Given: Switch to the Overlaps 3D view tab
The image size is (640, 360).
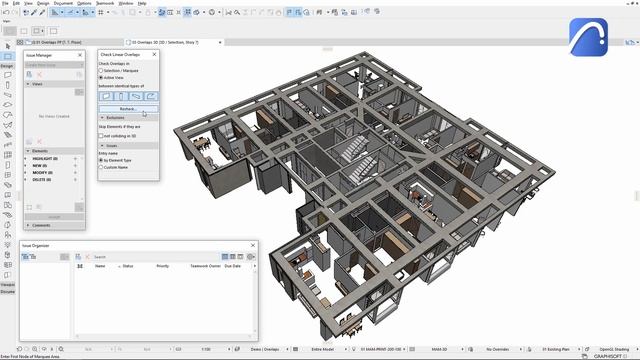Looking at the screenshot, I should (174, 42).
